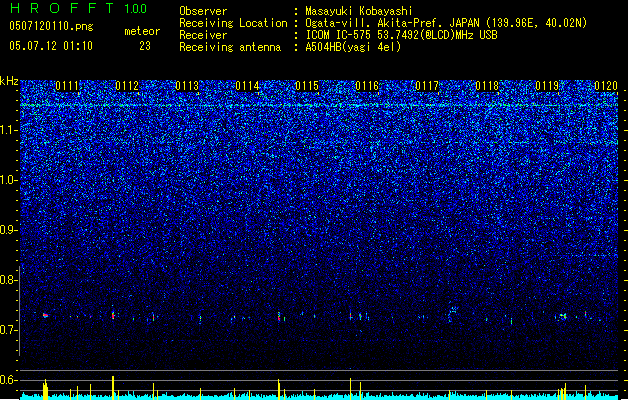Click the 0.7 frequency axis label
Image resolution: width=629 pixels, height=400 pixels.
pyautogui.click(x=8, y=330)
